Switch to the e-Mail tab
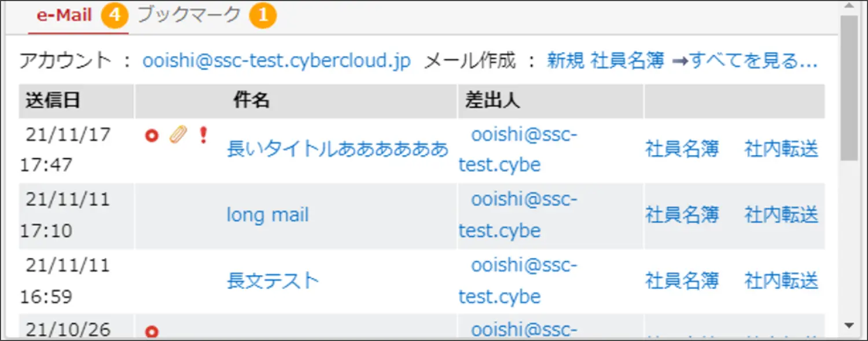Image resolution: width=868 pixels, height=341 pixels. pyautogui.click(x=64, y=16)
